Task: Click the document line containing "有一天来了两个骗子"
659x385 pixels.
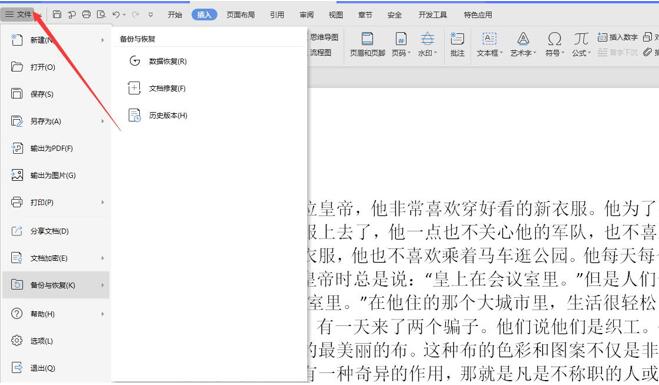Action: tap(482, 327)
